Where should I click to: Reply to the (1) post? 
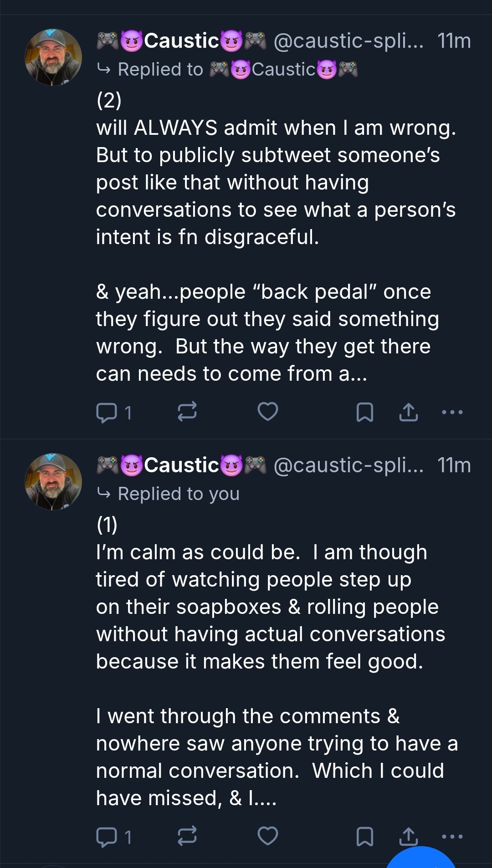click(x=107, y=837)
